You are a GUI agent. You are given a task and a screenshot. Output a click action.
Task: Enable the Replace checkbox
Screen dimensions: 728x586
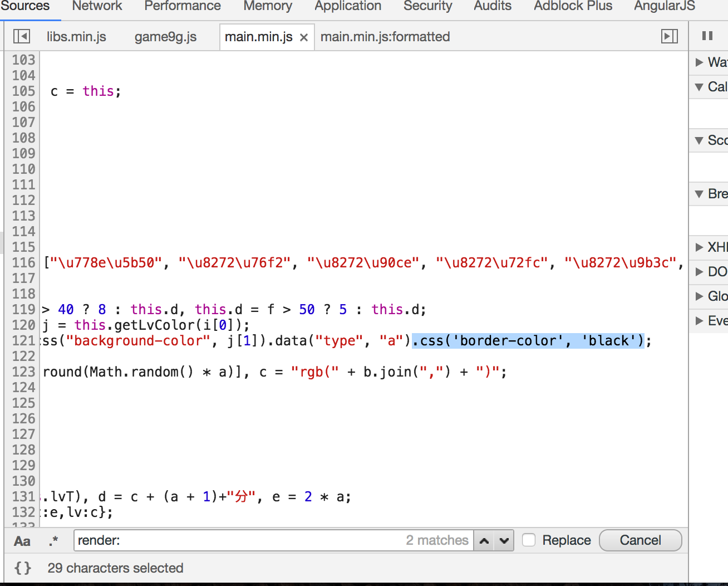tap(529, 540)
